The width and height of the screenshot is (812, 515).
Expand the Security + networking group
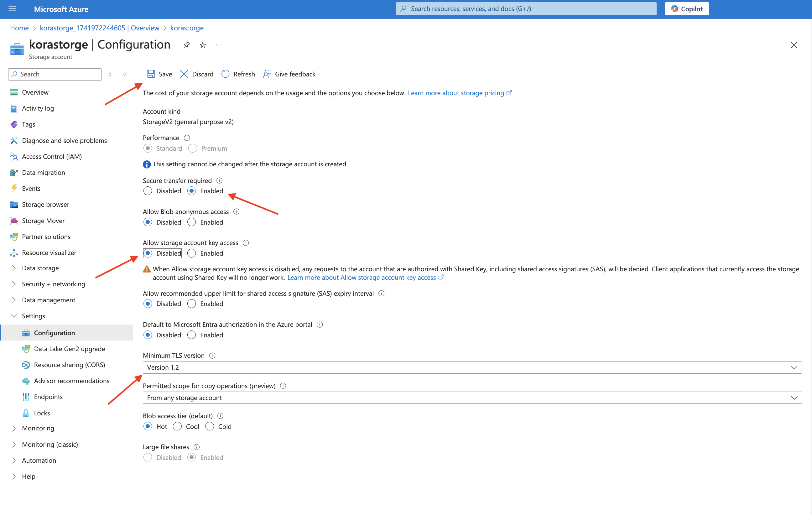[14, 284]
